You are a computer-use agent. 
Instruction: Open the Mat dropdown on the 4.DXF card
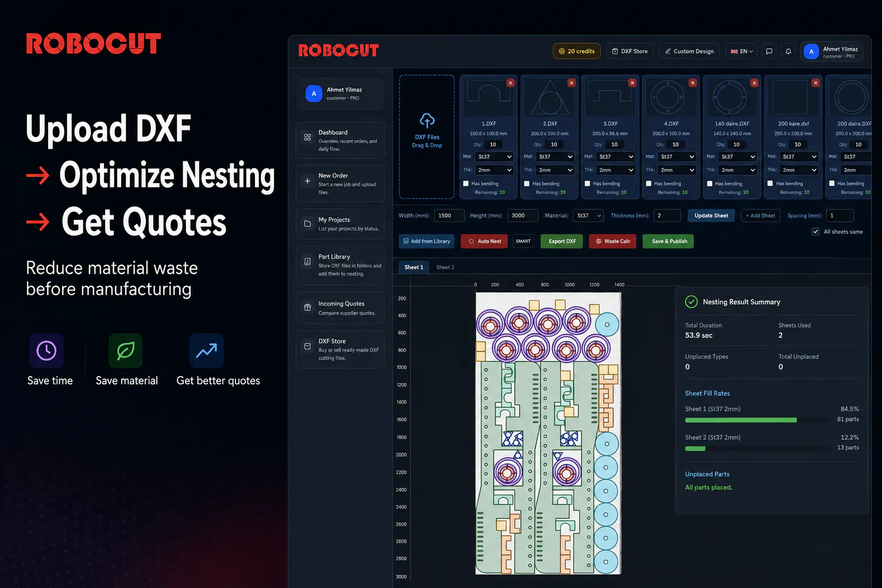pos(678,157)
